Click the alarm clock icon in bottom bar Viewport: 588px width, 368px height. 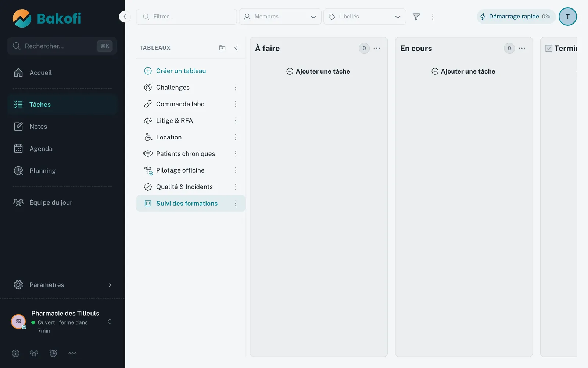[53, 353]
